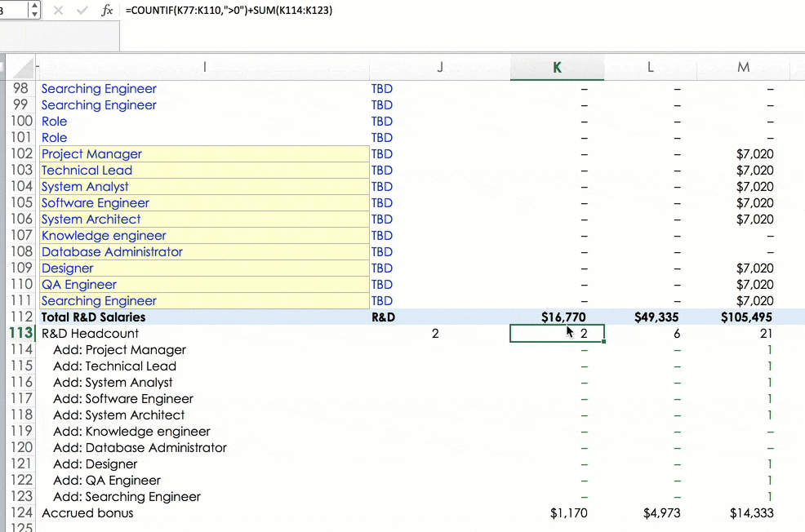Select row 124 header
Viewport: 805px width, 532px height.
pyautogui.click(x=20, y=512)
